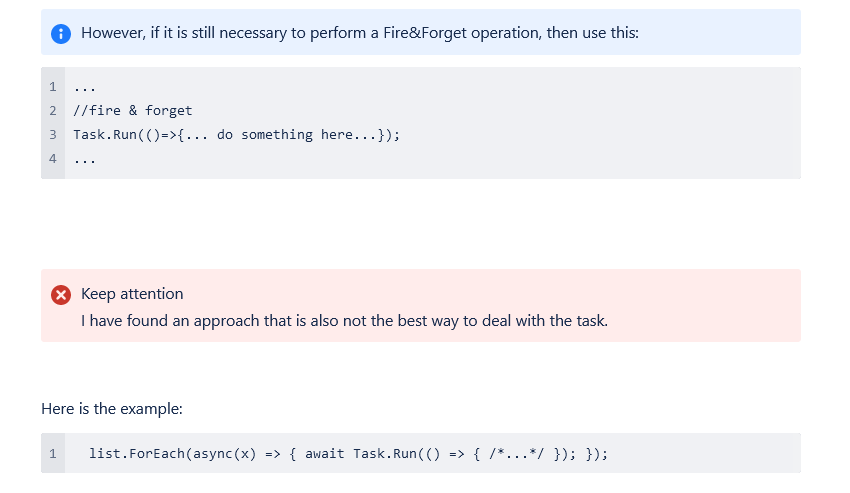Click the word 'forget' in the comment
850x493 pixels.
pyautogui.click(x=169, y=111)
